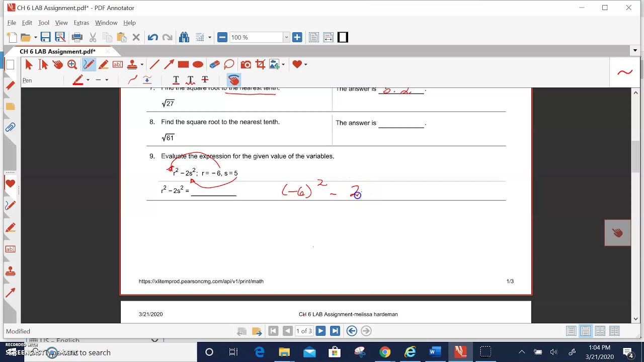Open the paperclip attachments sidebar tab
This screenshot has width=644, height=362.
[x=10, y=128]
